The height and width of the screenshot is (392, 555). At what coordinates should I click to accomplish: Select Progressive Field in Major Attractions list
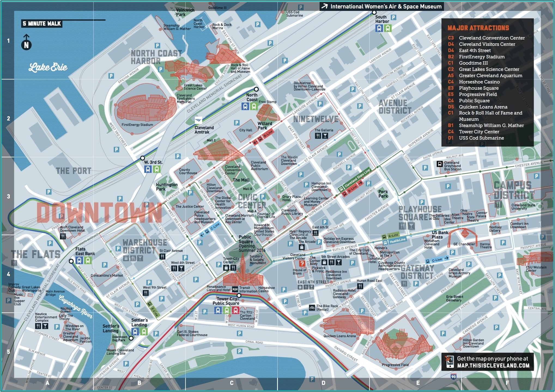(478, 94)
